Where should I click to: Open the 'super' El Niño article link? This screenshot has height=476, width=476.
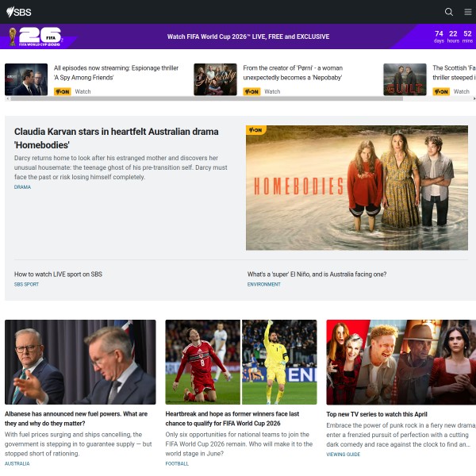point(317,274)
